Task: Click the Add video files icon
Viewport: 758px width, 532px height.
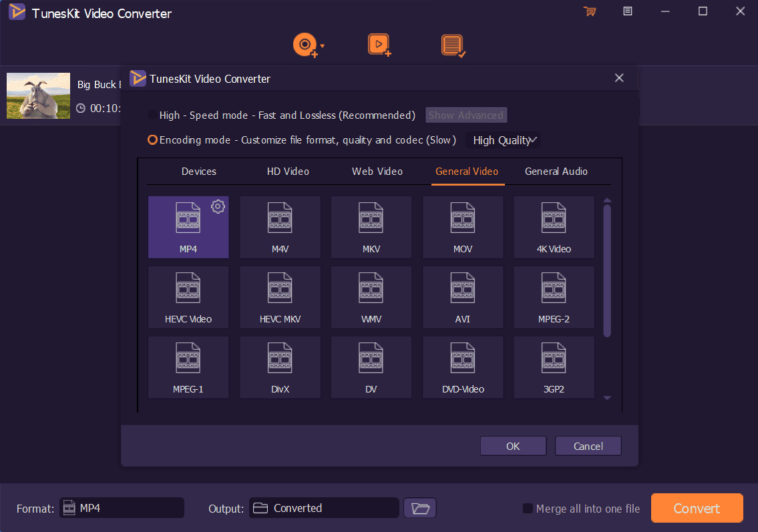Action: click(x=379, y=45)
